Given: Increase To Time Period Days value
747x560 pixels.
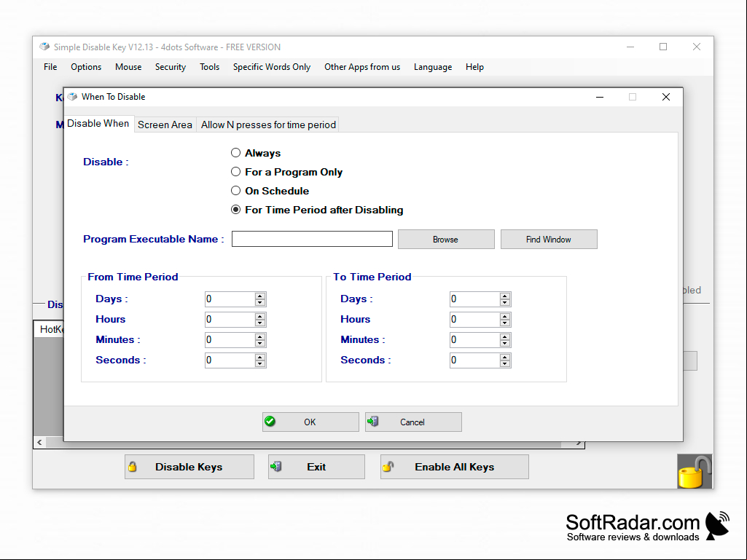Looking at the screenshot, I should 505,296.
